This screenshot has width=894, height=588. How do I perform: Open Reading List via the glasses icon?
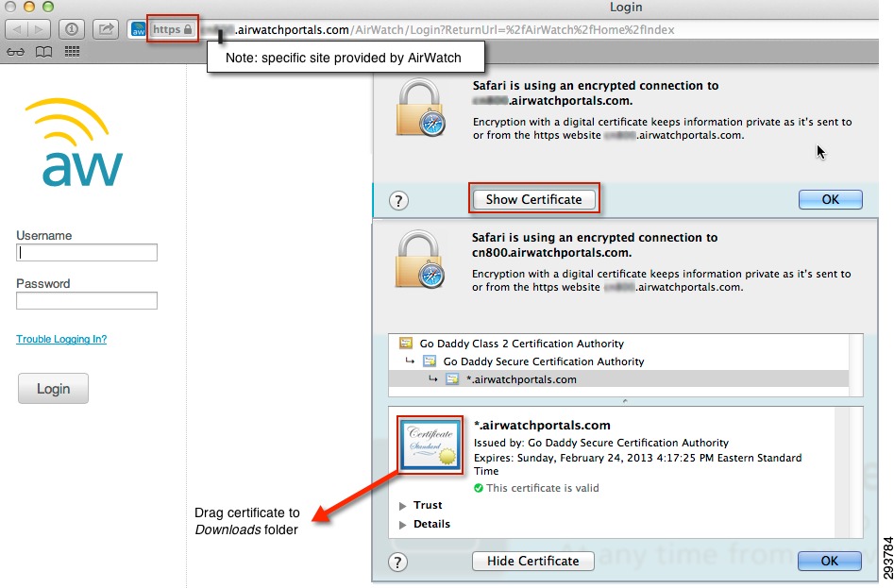click(15, 53)
